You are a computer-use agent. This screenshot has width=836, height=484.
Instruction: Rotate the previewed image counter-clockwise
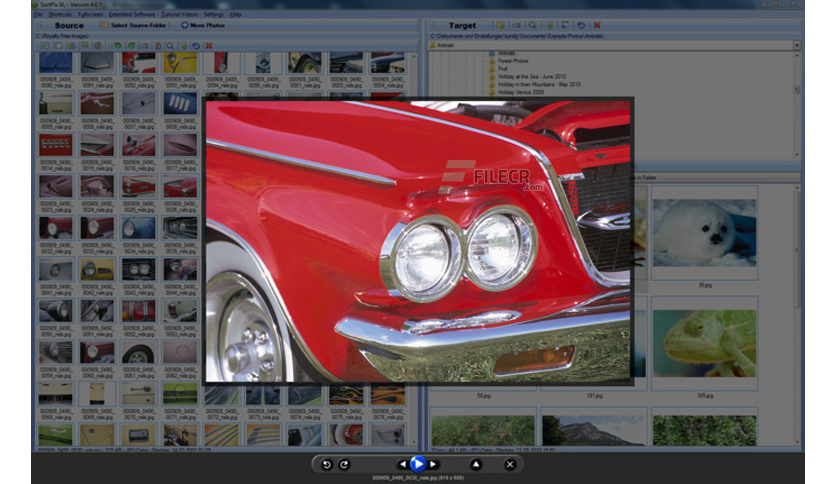[x=326, y=464]
